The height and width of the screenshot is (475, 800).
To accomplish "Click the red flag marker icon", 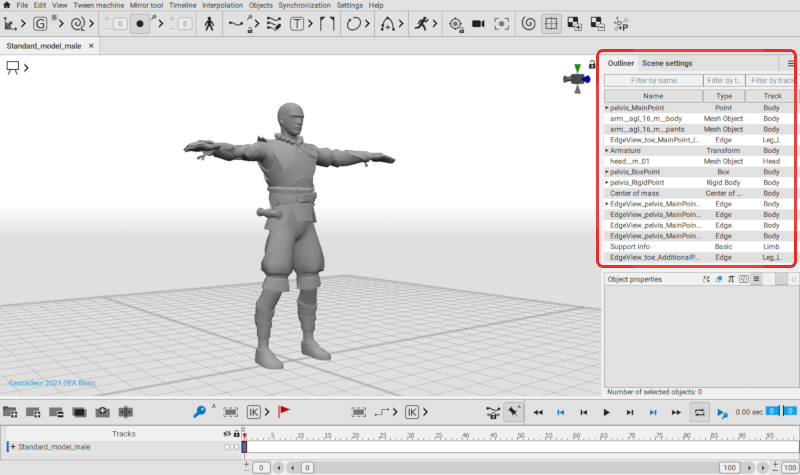I will coord(283,411).
